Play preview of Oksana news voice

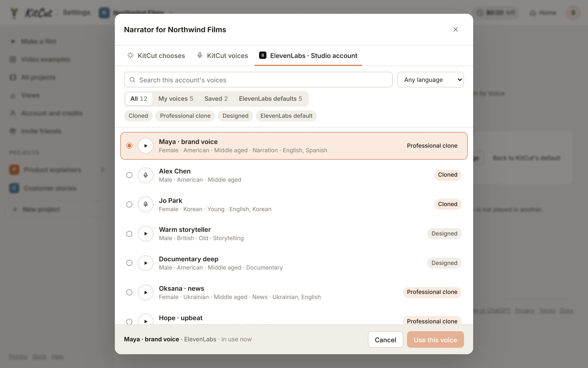(x=146, y=292)
